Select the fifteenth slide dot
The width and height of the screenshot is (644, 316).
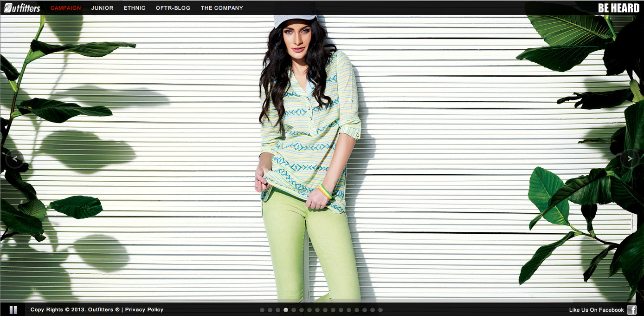373,310
